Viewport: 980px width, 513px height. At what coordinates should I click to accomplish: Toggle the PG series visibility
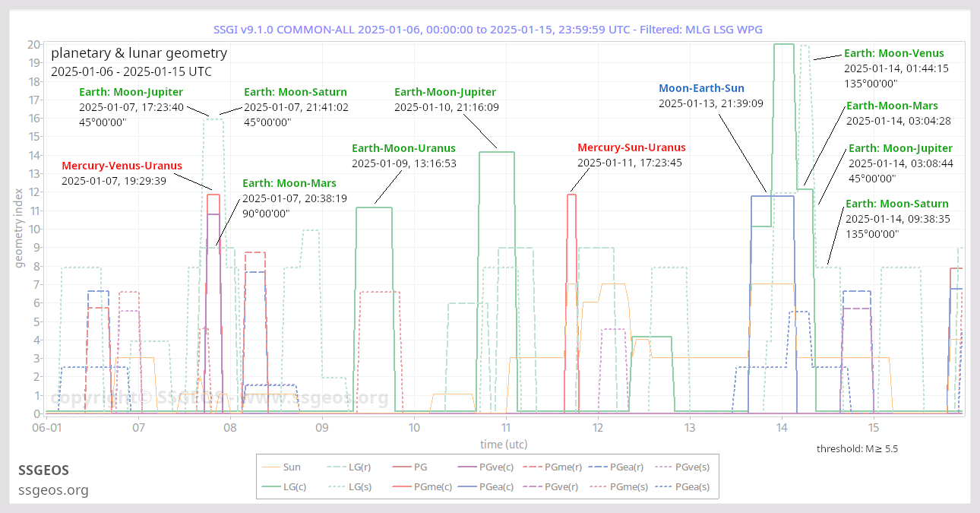pos(403,467)
